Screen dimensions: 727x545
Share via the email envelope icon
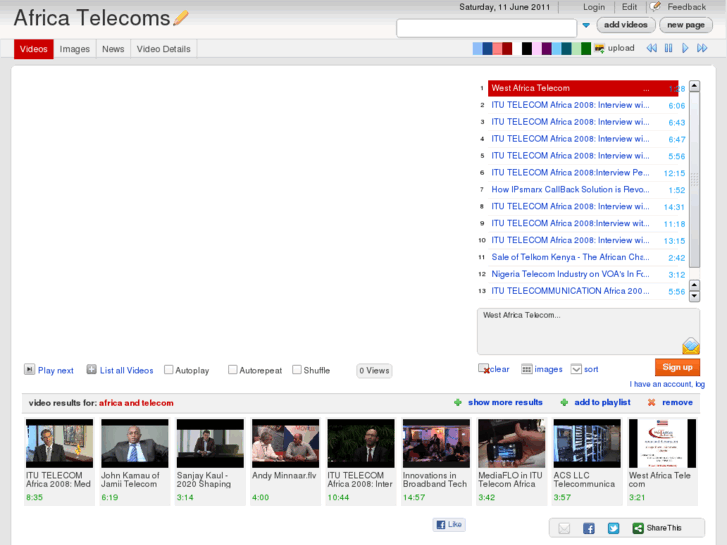click(x=564, y=528)
